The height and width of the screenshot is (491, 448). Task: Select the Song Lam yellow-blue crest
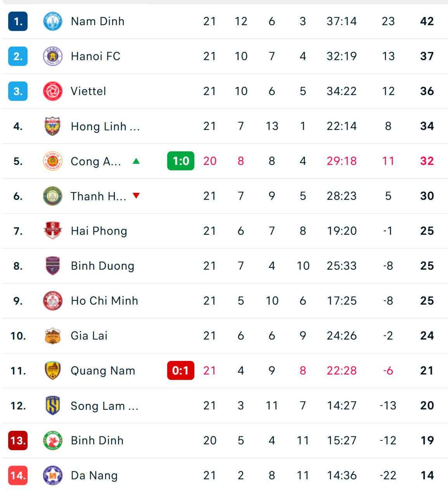click(x=52, y=406)
